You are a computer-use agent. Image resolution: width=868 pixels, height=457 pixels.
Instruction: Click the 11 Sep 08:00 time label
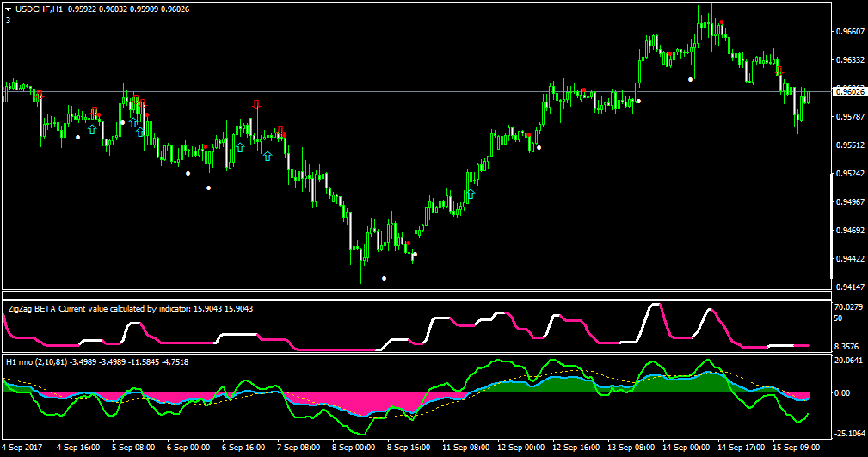(465, 447)
